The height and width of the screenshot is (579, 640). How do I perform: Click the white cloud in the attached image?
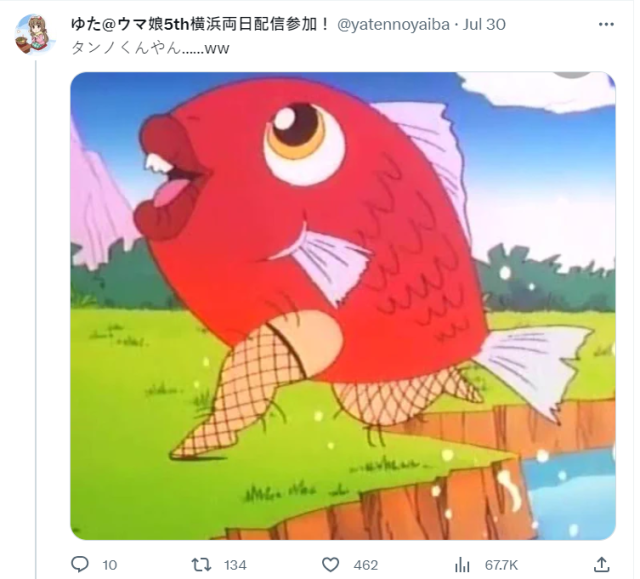click(x=539, y=92)
